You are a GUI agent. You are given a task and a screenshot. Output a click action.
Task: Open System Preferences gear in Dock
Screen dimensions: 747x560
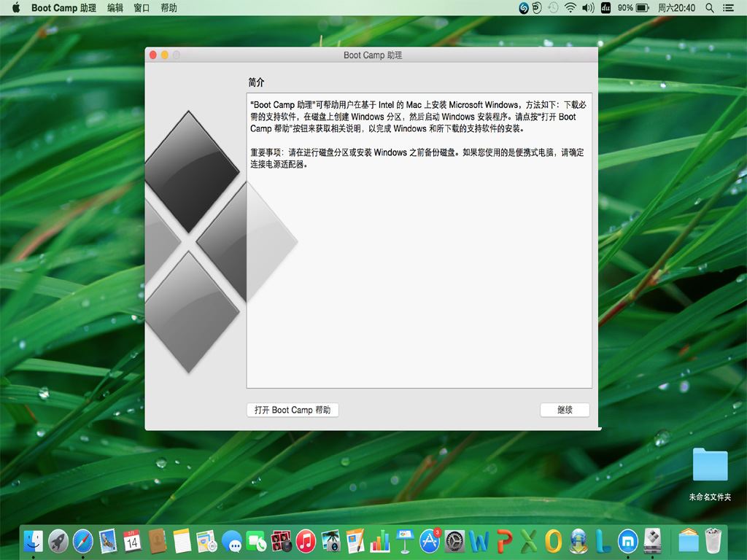[x=454, y=541]
